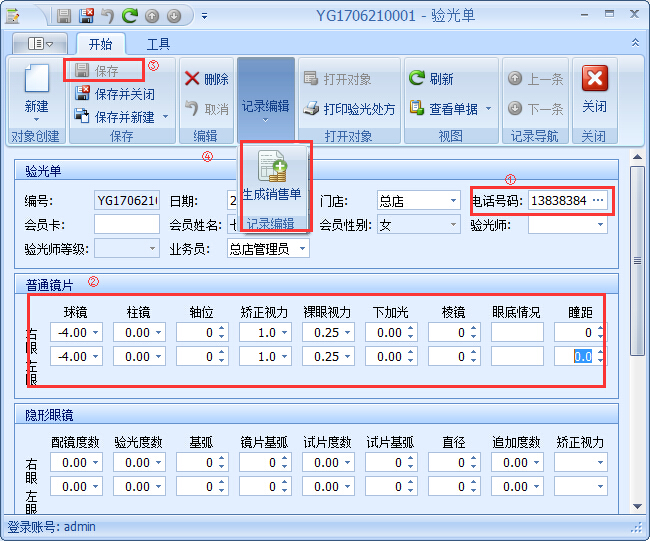Open contact lens left eye 验光度数 dropdown
The width and height of the screenshot is (650, 541).
[159, 486]
